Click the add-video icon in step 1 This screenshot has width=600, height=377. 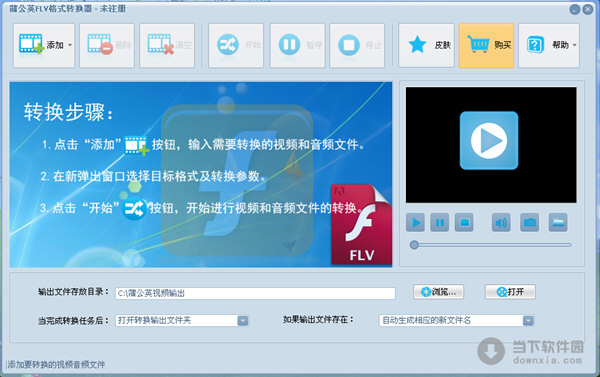(x=137, y=146)
